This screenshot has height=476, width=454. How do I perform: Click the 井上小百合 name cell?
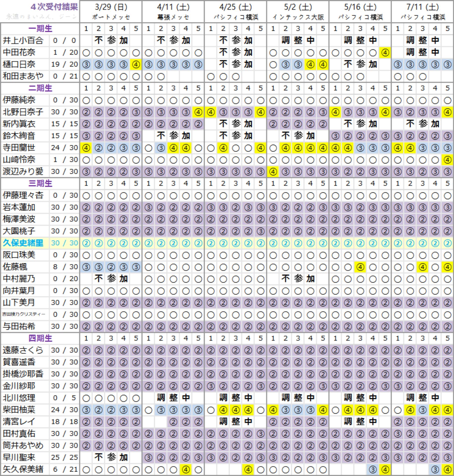point(23,40)
